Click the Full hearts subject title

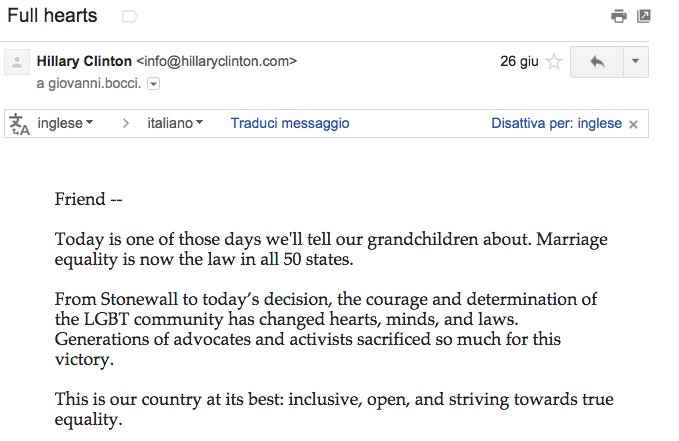tap(53, 16)
